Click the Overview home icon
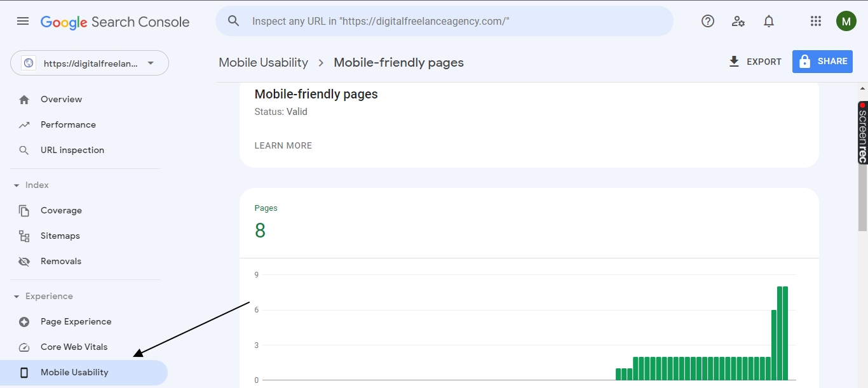Image resolution: width=868 pixels, height=388 pixels. click(x=24, y=100)
